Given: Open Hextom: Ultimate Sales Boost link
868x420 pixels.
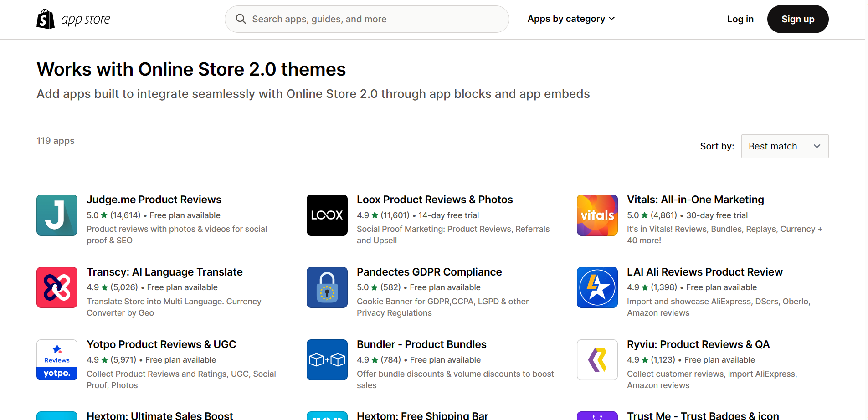Looking at the screenshot, I should point(160,415).
